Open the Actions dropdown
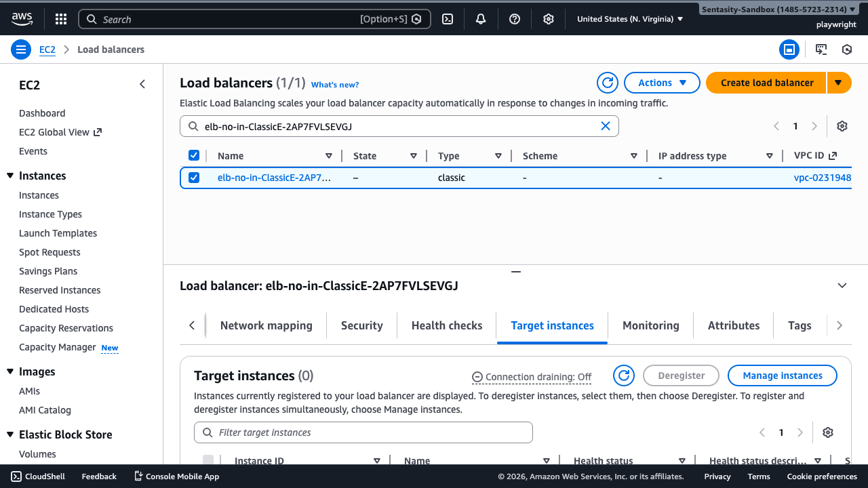The image size is (868, 488). 662,83
